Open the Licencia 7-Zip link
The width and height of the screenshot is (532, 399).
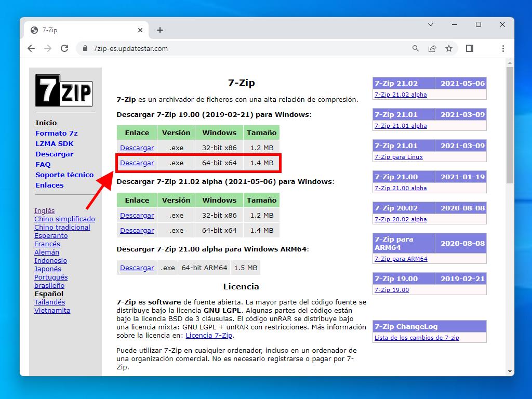coord(209,335)
